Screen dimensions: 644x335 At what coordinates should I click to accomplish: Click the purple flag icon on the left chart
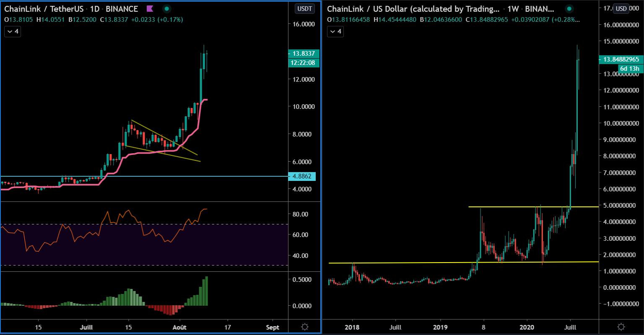point(149,9)
